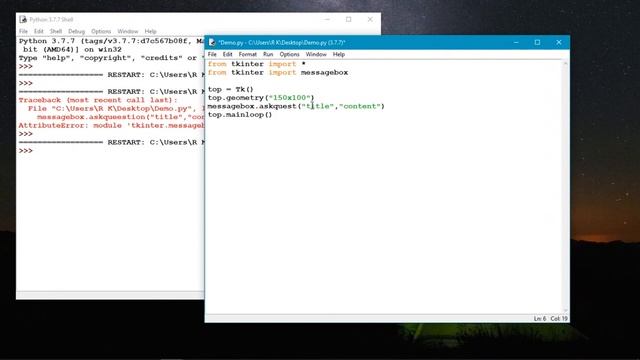640x360 pixels.
Task: Open File menu in Python Shell window
Action: [23, 31]
